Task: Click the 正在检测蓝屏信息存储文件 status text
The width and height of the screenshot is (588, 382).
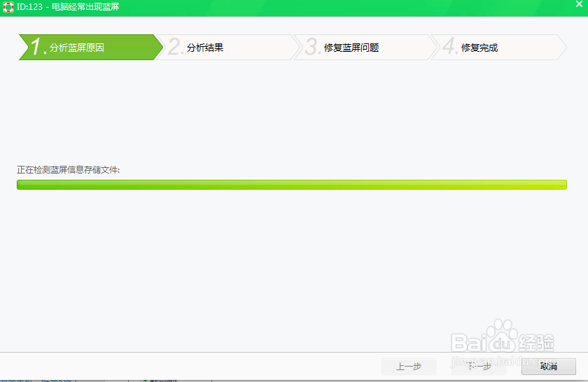Action: tap(69, 170)
